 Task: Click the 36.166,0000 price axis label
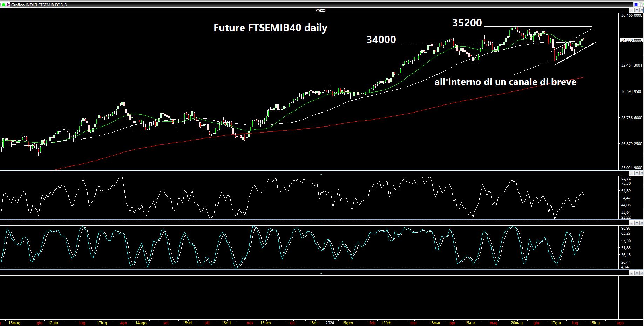[x=631, y=15]
